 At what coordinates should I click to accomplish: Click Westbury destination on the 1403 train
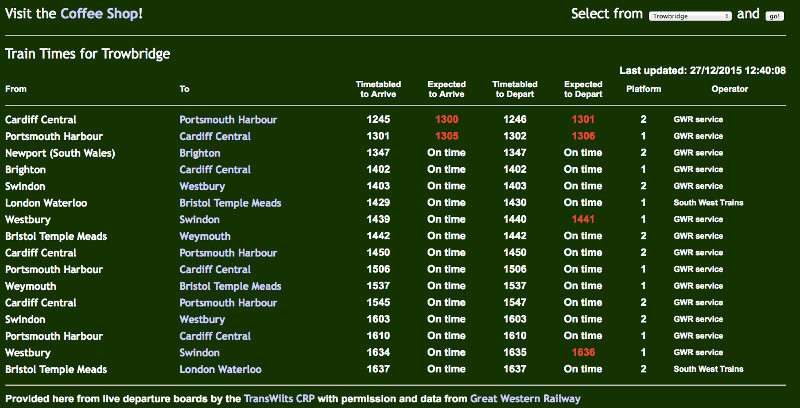pyautogui.click(x=202, y=186)
